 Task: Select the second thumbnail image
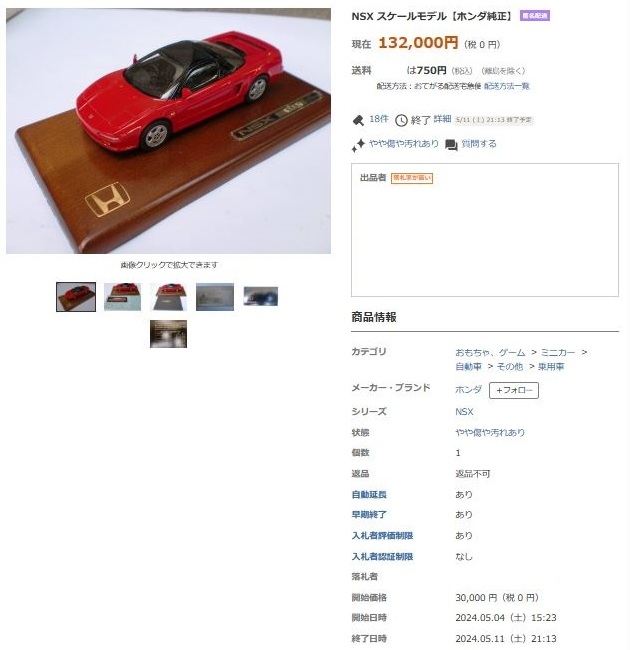(x=122, y=297)
